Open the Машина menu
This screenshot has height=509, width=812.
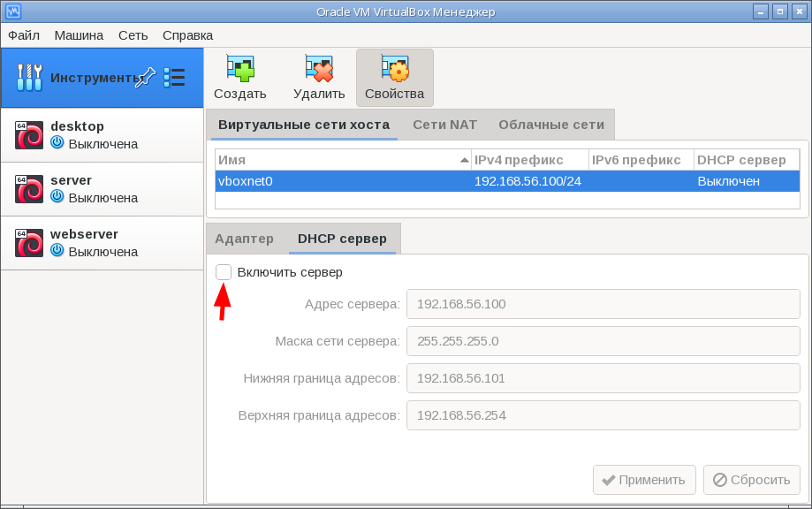[x=79, y=35]
